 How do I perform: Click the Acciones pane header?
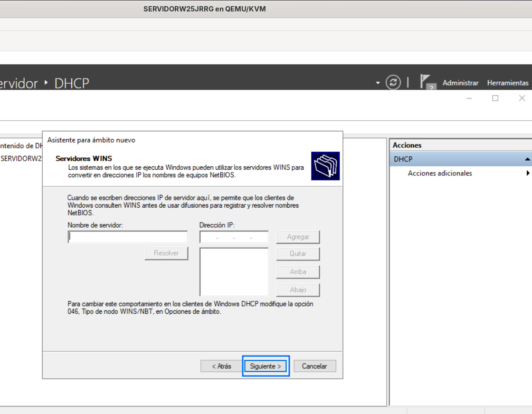coord(461,145)
